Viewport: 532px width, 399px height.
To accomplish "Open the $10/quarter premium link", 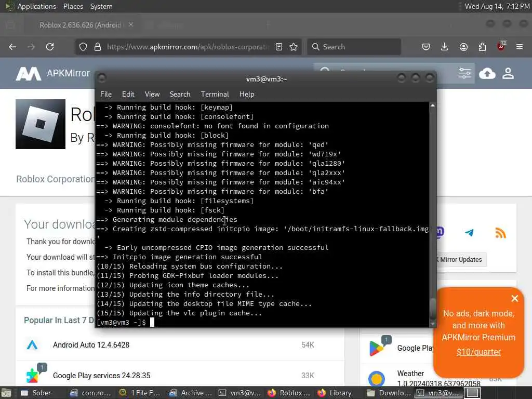I will 478,352.
